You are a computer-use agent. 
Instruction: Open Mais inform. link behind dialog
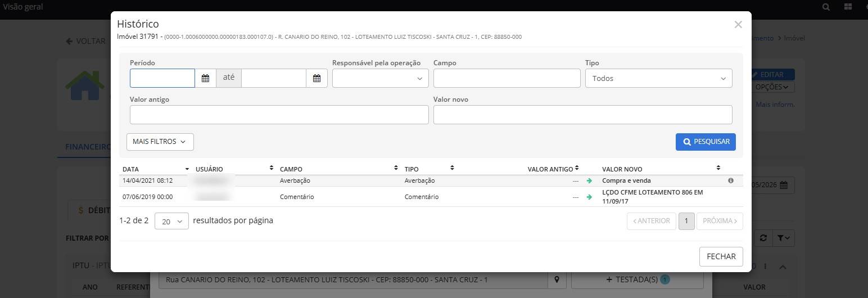(775, 105)
